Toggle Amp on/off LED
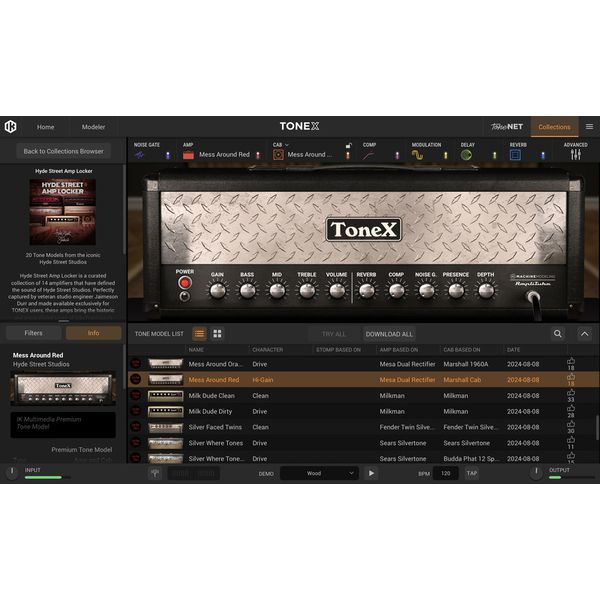Viewport: 600px width, 600px height. coord(258,155)
